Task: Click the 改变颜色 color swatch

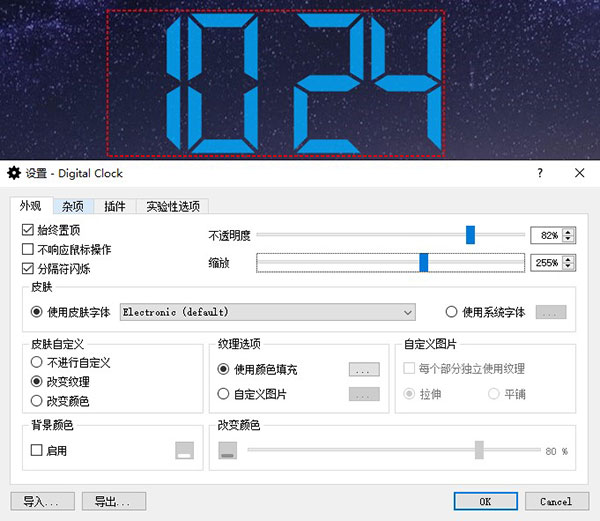Action: click(228, 450)
